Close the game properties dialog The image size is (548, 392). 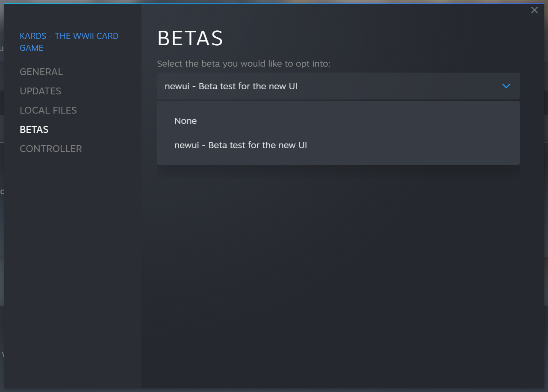point(534,10)
